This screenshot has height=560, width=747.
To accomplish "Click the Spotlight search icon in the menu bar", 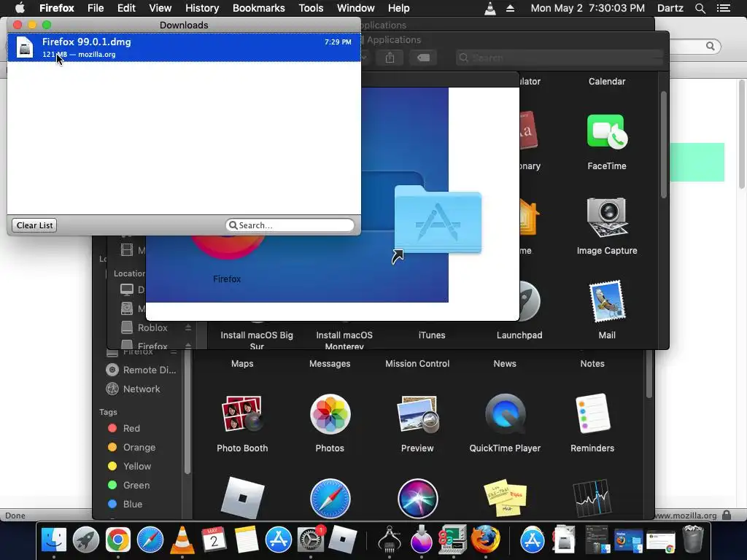I will coord(700,8).
